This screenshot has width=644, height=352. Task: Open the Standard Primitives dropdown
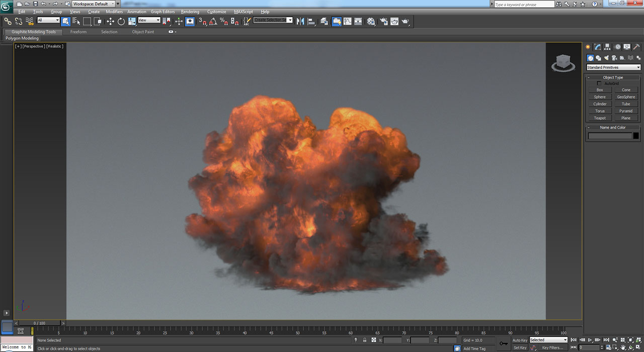(613, 67)
